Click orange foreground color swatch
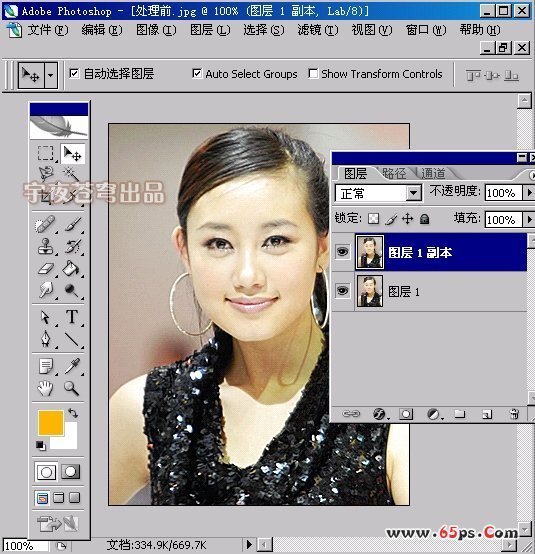The width and height of the screenshot is (535, 554). tap(51, 423)
